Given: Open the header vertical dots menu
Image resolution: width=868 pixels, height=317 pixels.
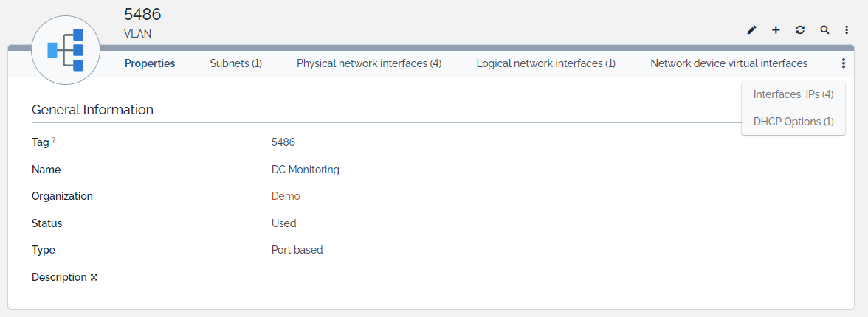Looking at the screenshot, I should point(847,30).
